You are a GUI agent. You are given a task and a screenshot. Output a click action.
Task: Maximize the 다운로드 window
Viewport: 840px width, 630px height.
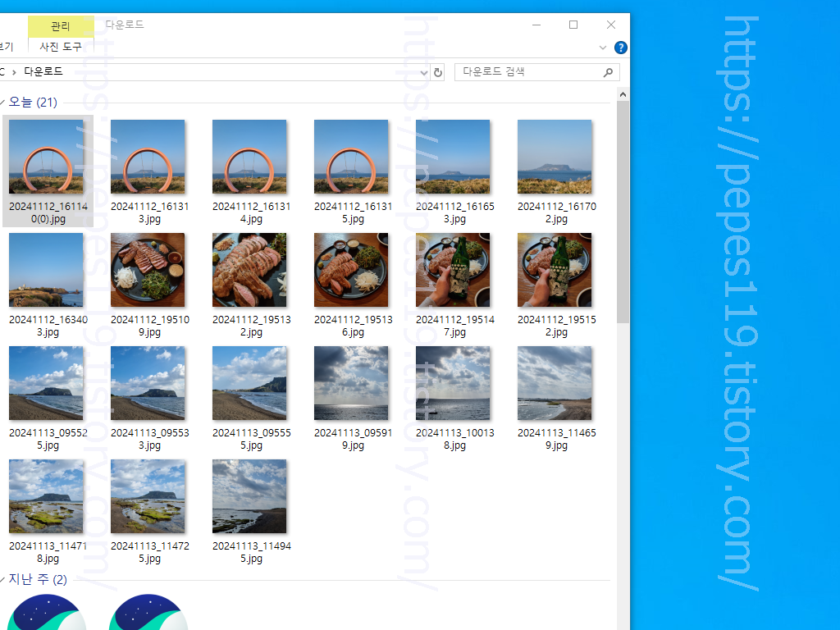(x=573, y=25)
